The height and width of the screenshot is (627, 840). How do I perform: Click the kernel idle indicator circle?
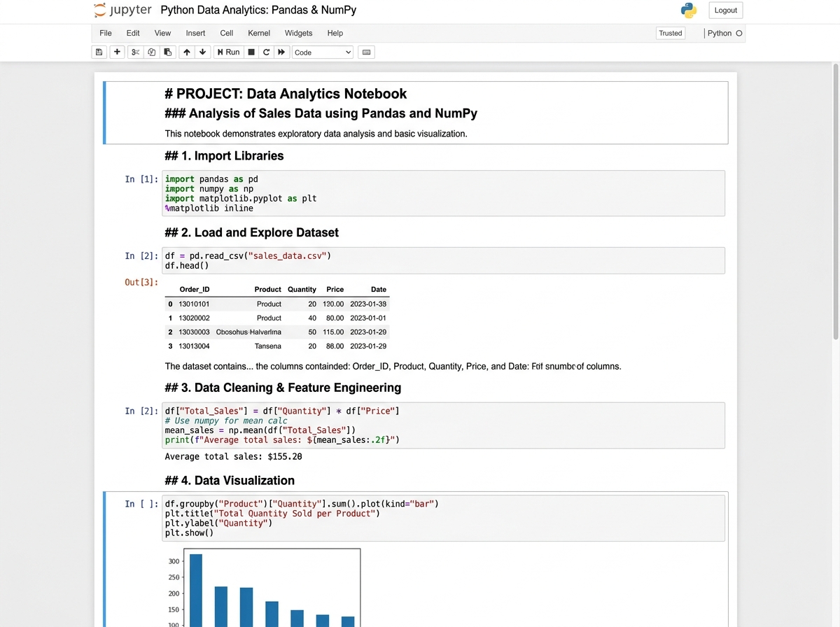(739, 33)
